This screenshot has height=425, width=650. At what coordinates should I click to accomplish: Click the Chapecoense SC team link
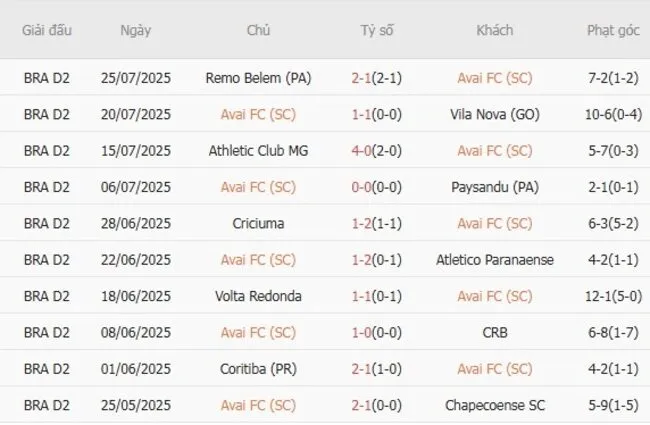(x=494, y=405)
